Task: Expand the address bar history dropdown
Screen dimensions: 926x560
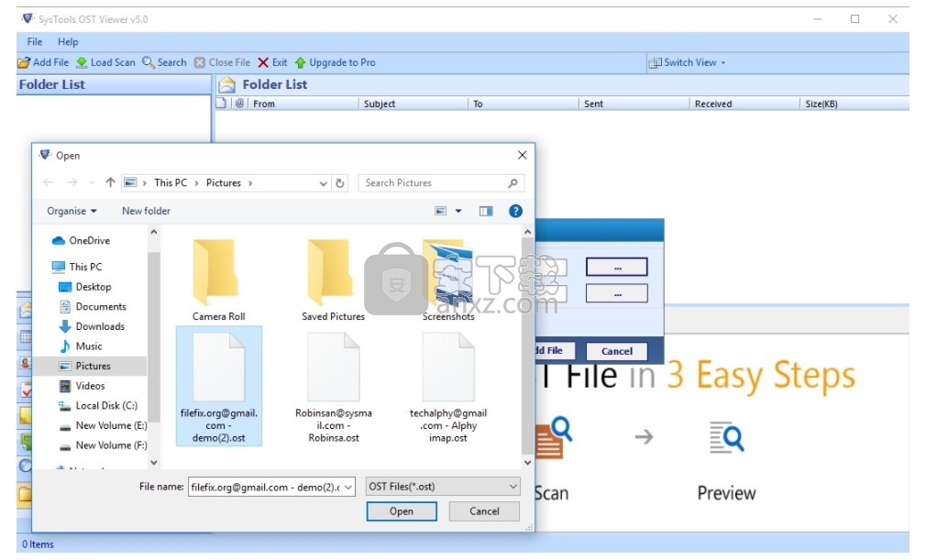Action: [323, 183]
